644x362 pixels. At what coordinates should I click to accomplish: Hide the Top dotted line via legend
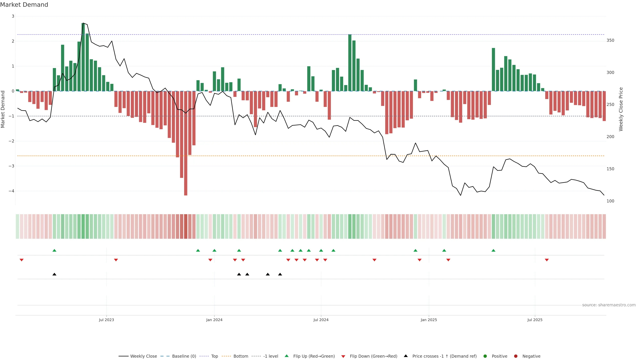[214, 356]
